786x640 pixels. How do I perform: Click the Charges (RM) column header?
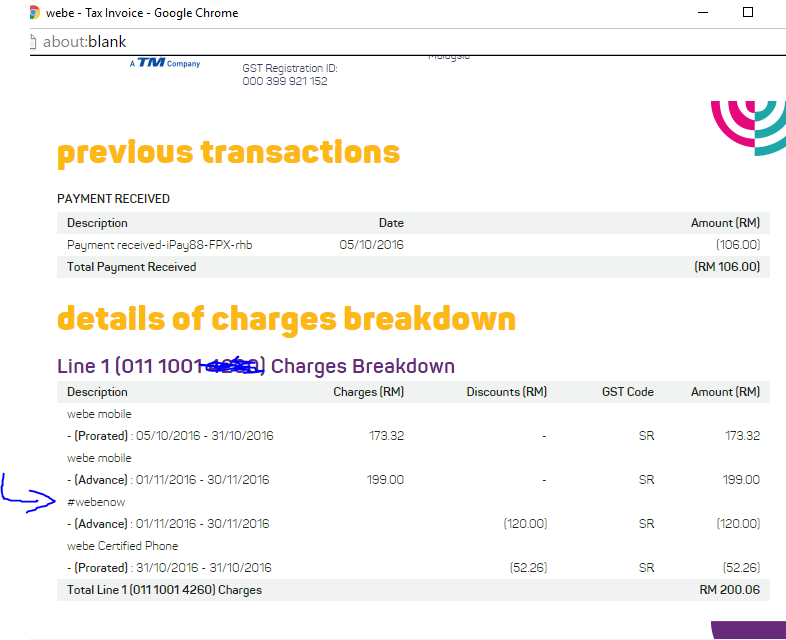coord(368,392)
